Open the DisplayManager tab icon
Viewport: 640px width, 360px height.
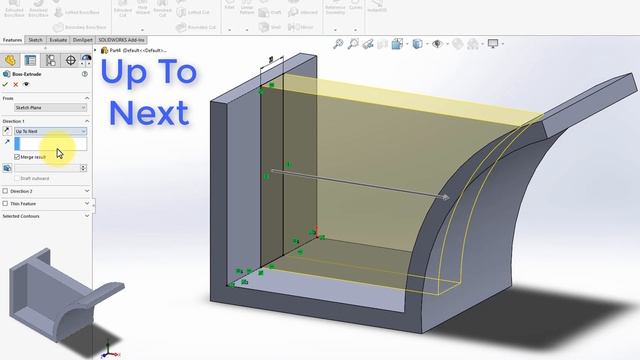tap(87, 60)
